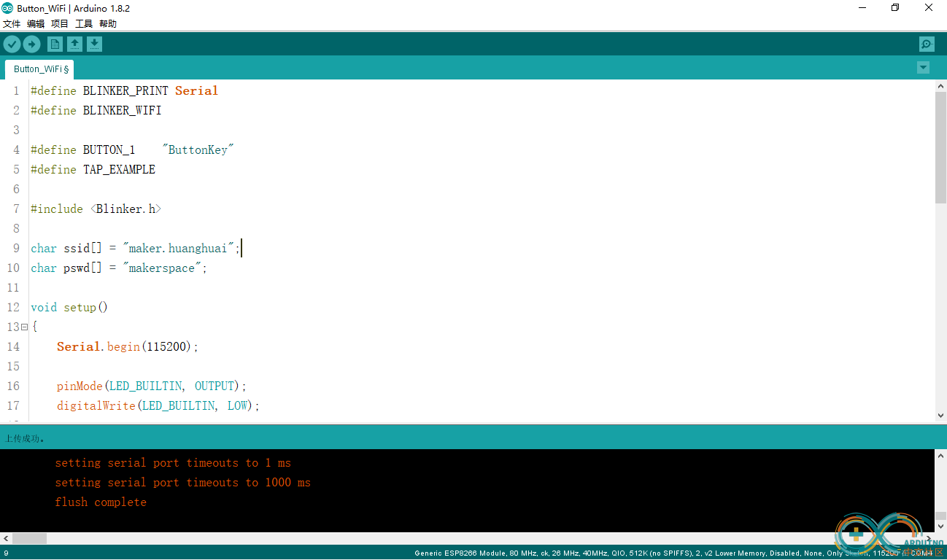
Task: Click the console horizontal scrollbar thumb
Action: (x=29, y=538)
